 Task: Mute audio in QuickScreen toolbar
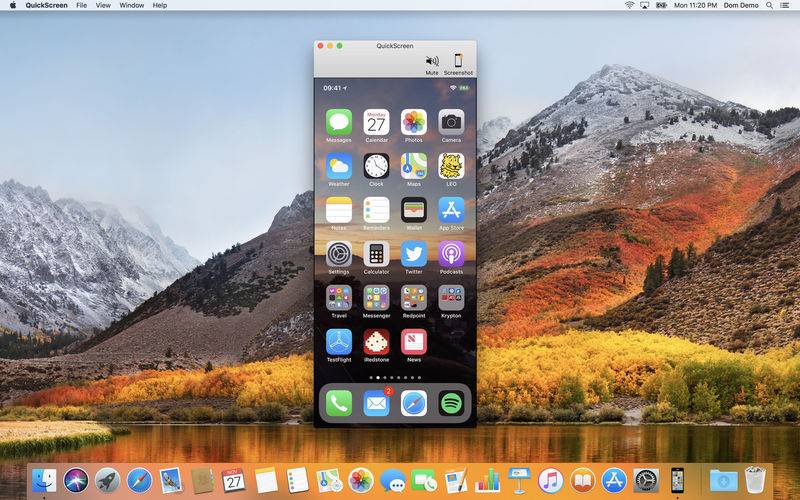[432, 64]
